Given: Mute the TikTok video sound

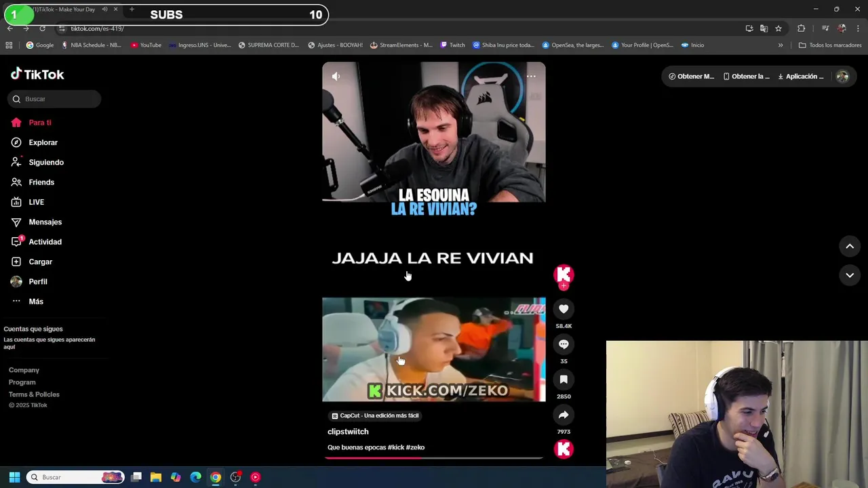Looking at the screenshot, I should [336, 77].
